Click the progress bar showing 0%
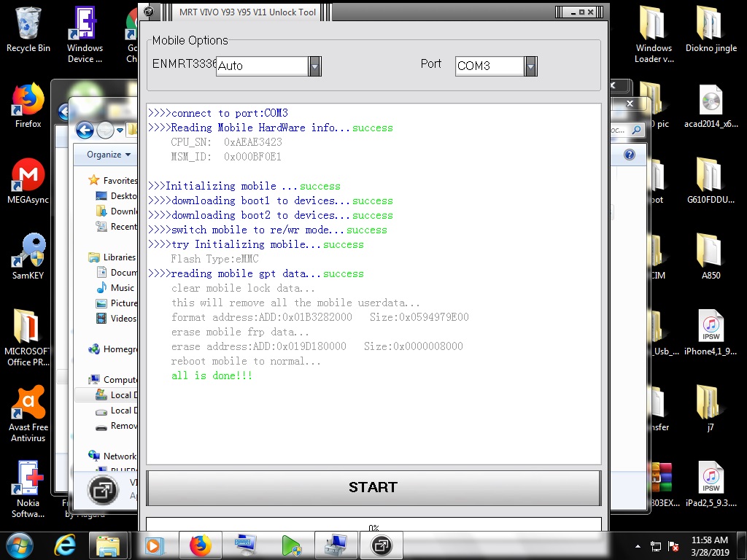Screen dimensions: 747x560 [373, 524]
